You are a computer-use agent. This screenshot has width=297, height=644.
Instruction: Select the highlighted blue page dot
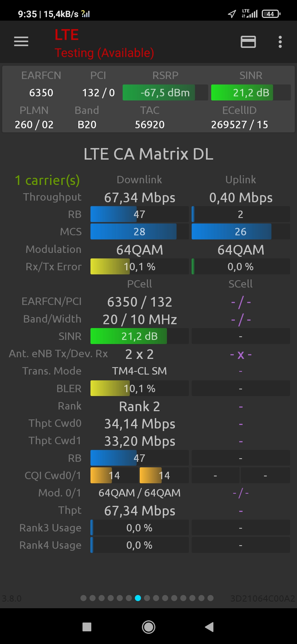138,598
